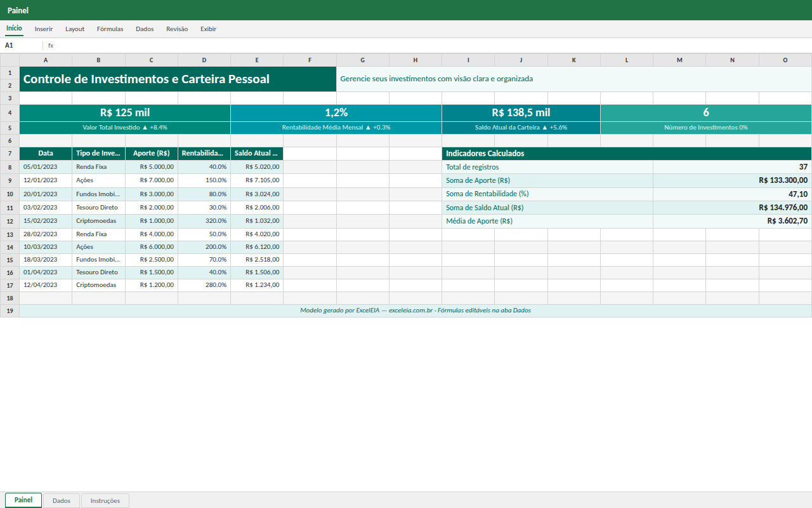812x508 pixels.
Task: Switch to the Layout tab
Action: coord(75,29)
